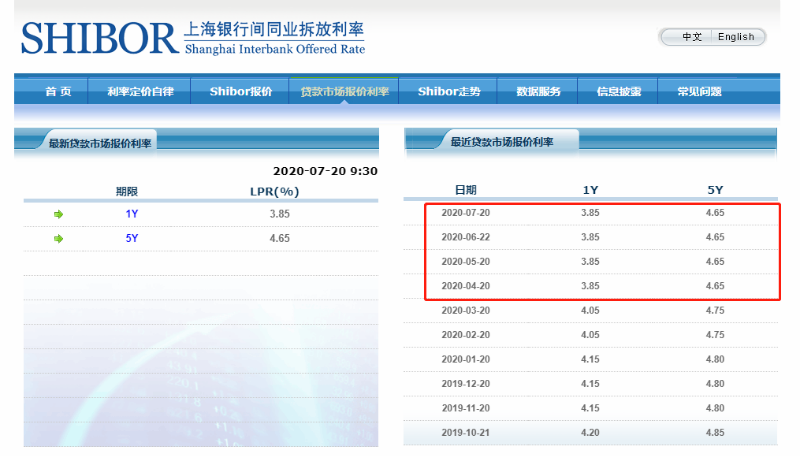
Task: Click 5Y rate 4.85 in 2019-10-21 row
Action: pyautogui.click(x=715, y=433)
